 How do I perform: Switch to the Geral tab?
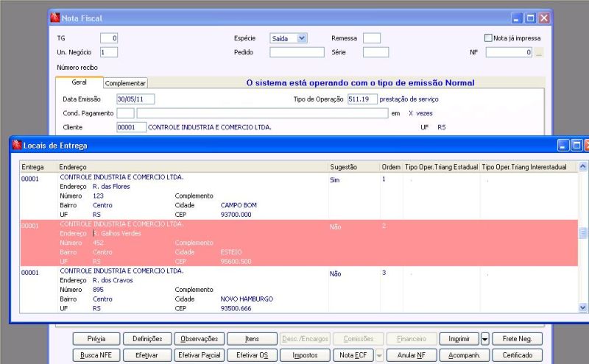click(80, 82)
